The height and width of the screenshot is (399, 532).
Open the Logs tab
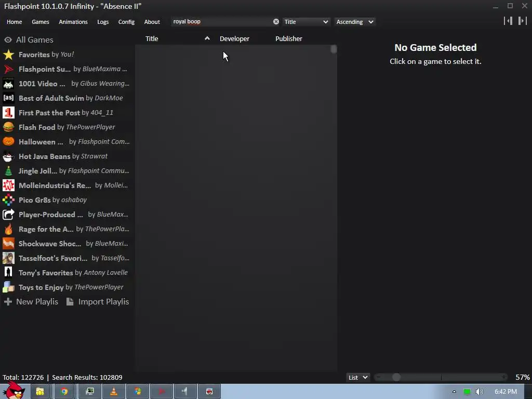click(103, 22)
